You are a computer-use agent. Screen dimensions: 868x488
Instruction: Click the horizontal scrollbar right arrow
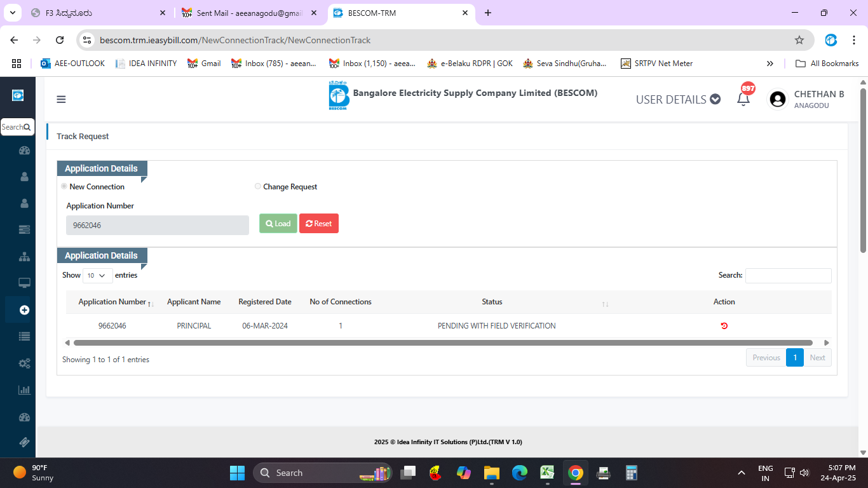click(x=827, y=342)
